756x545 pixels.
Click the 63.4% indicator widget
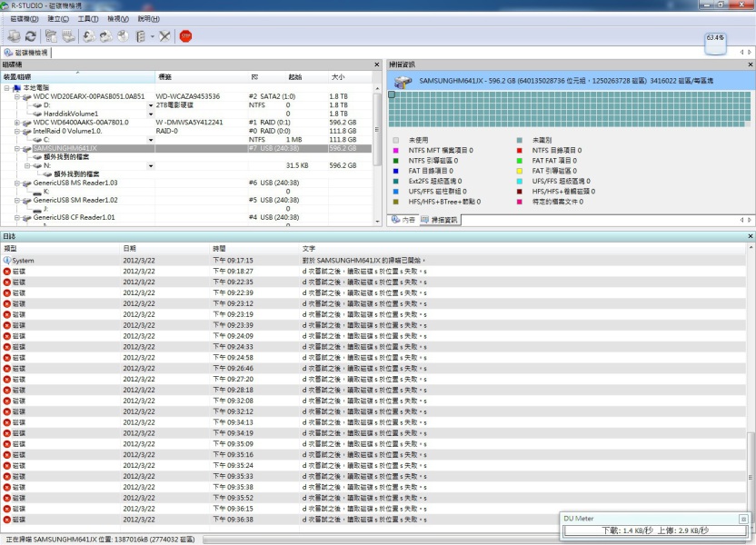pos(715,44)
